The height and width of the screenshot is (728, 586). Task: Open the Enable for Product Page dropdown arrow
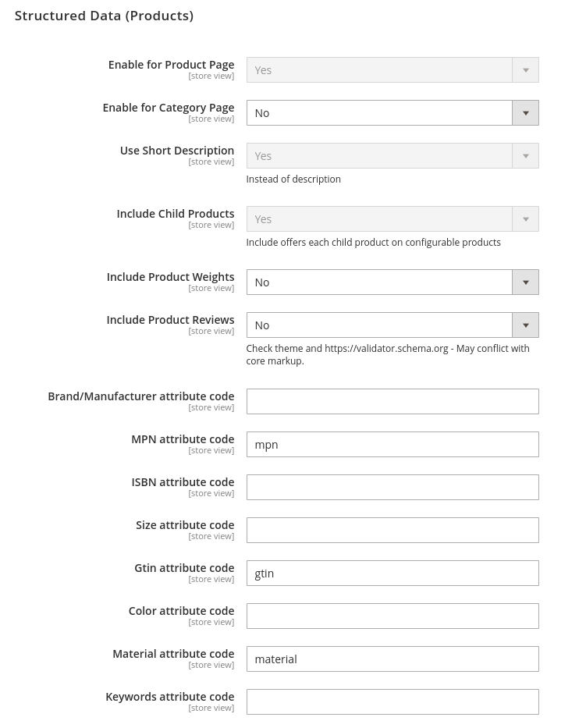(525, 69)
